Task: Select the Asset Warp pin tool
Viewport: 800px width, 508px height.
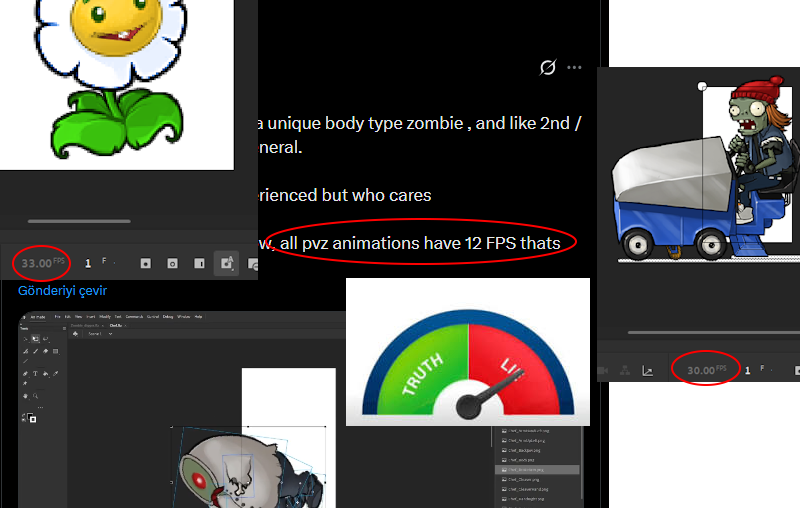Action: point(25,383)
